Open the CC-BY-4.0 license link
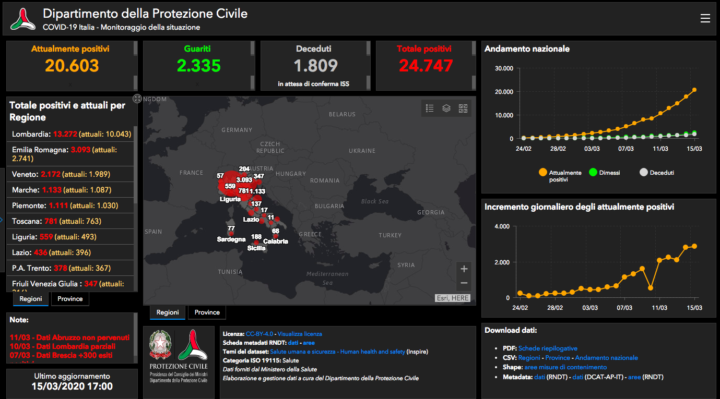This screenshot has width=720, height=399. click(x=259, y=334)
